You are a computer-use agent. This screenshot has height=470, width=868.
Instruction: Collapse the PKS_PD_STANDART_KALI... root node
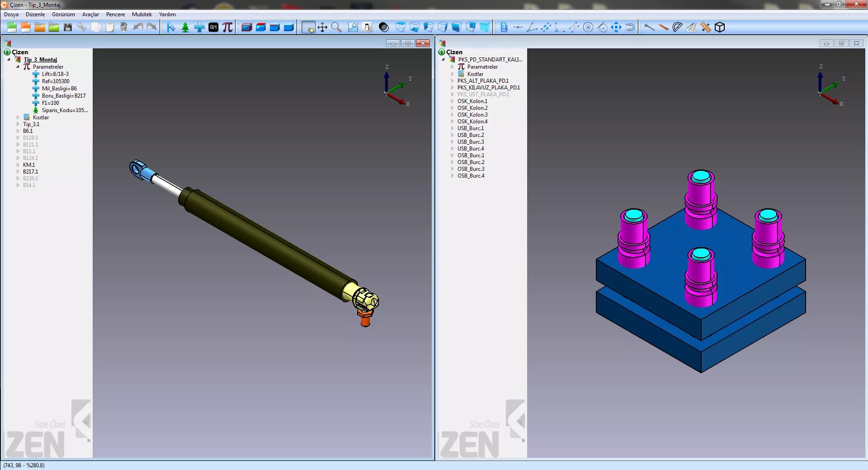click(x=443, y=59)
